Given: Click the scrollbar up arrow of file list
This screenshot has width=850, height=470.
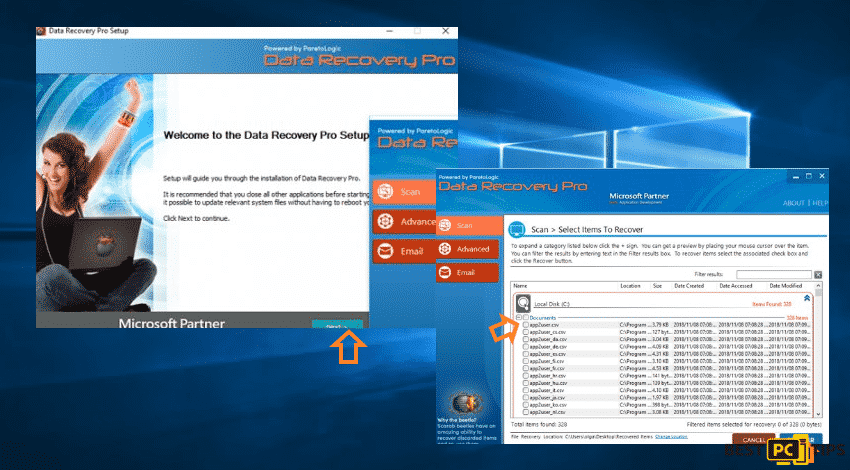Looking at the screenshot, I should [818, 286].
